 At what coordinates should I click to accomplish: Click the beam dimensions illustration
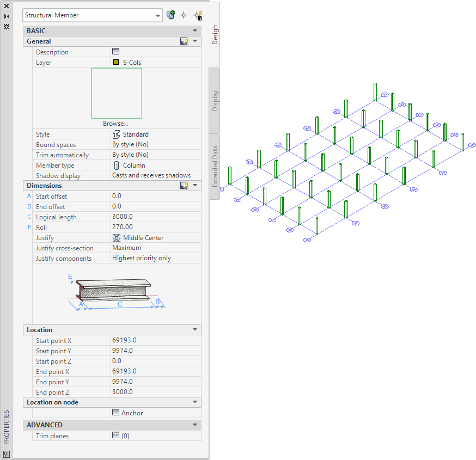tap(116, 292)
